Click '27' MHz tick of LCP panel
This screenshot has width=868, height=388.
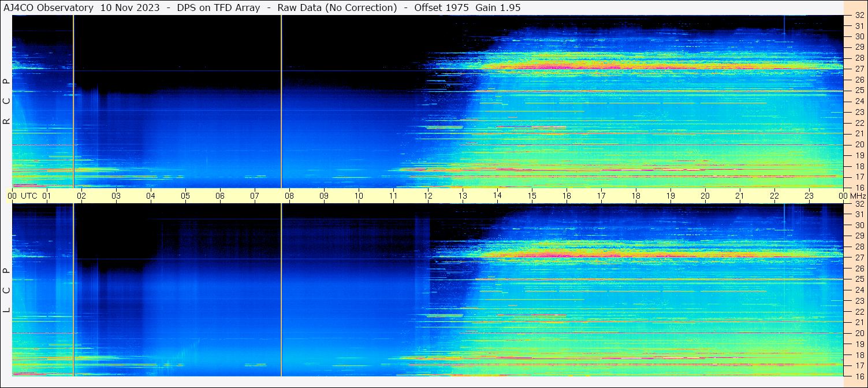point(859,258)
